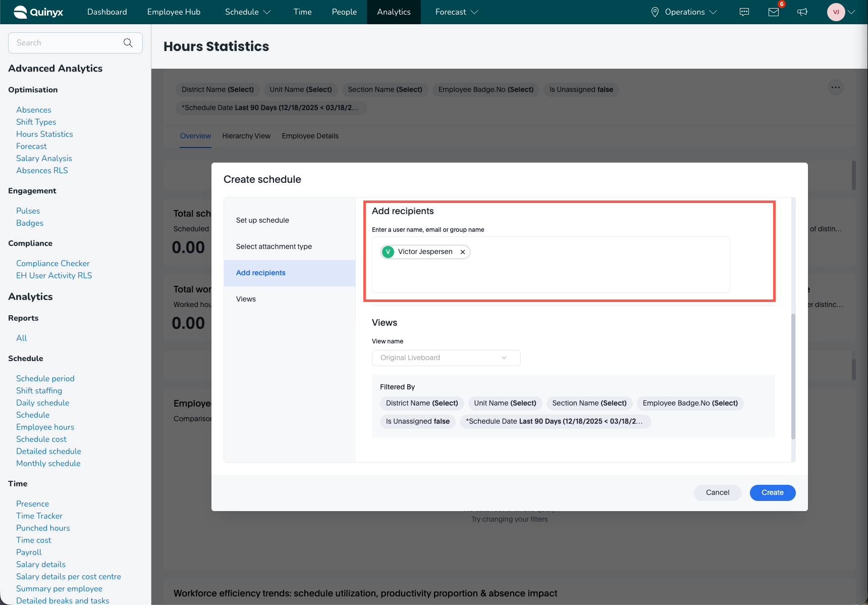Open the mail inbox icon

[774, 12]
